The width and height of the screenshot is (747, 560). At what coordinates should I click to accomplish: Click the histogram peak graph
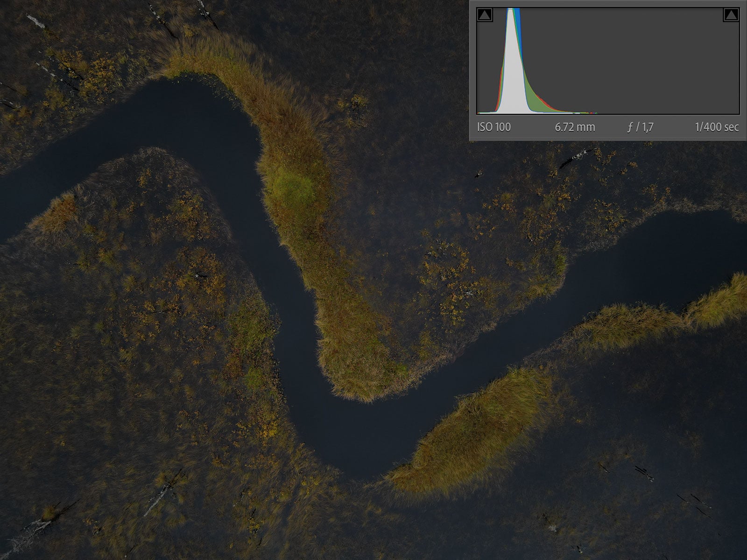[608, 61]
